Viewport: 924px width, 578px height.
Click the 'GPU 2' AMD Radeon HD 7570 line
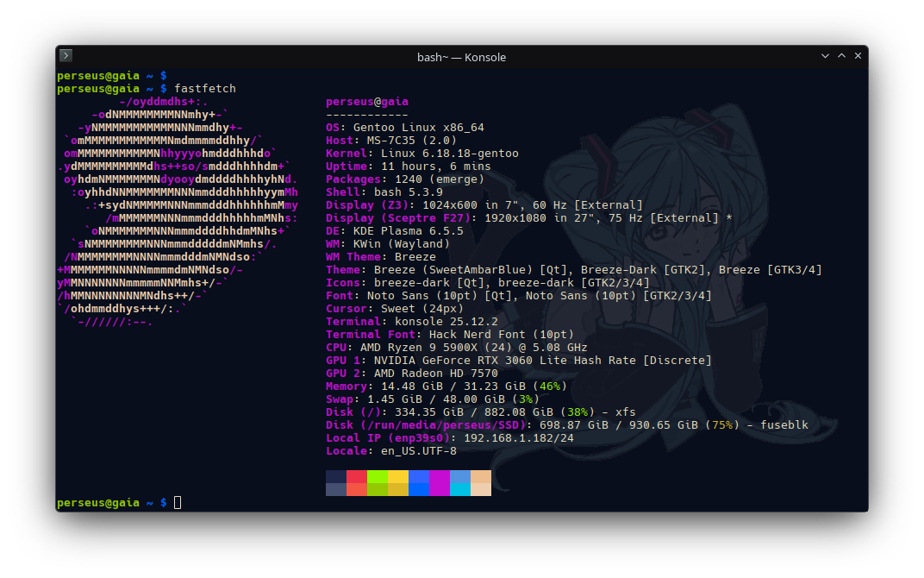point(412,374)
